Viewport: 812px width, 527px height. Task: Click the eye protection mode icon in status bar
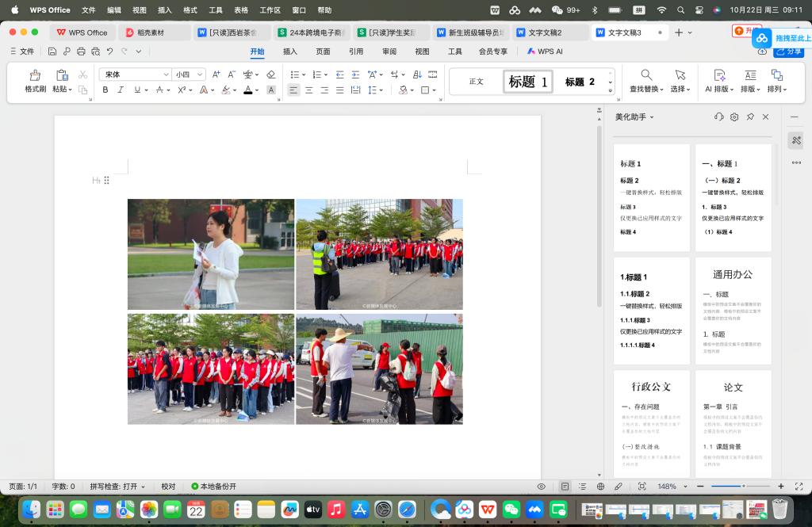coord(542,487)
